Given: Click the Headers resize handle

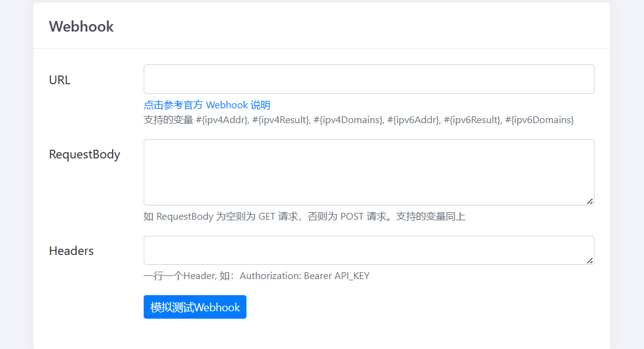Looking at the screenshot, I should pos(590,261).
